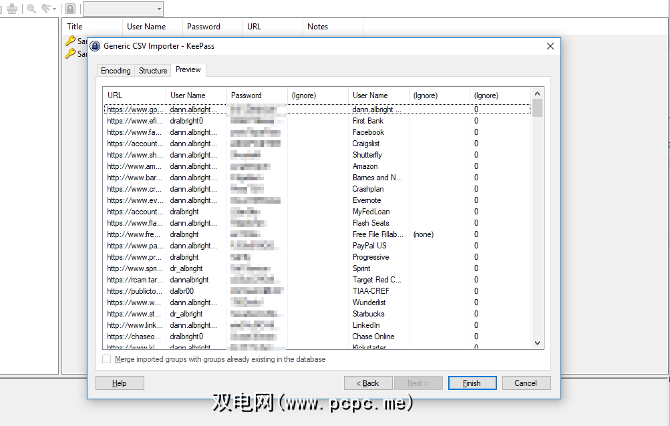670x426 pixels.
Task: Click the MyFedLoan cell
Action: coord(371,212)
